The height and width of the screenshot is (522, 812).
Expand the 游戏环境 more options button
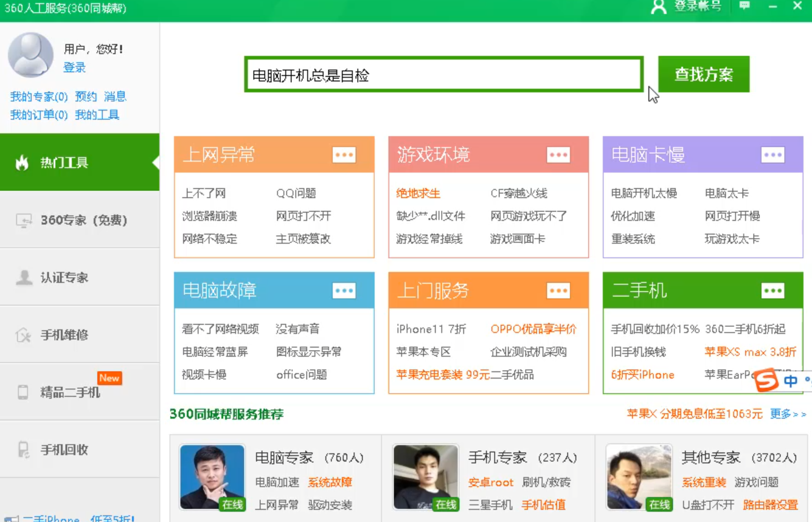point(558,155)
